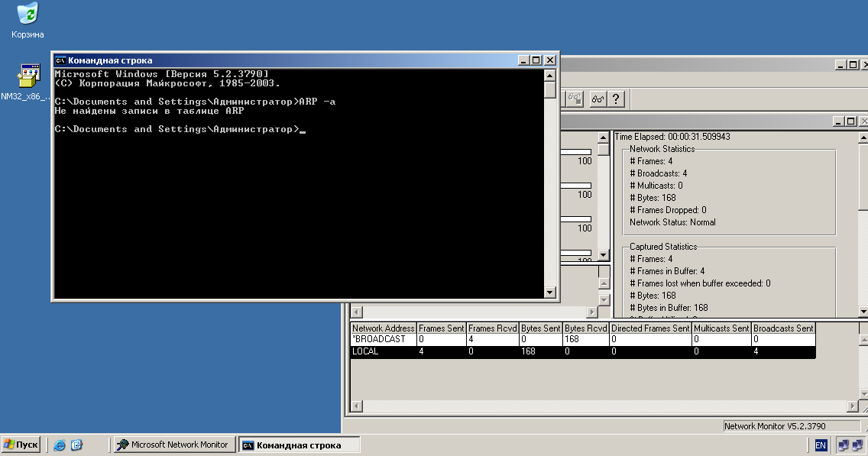The width and height of the screenshot is (868, 456).
Task: Click session pane horizontal scroll right arrow
Action: [592, 312]
